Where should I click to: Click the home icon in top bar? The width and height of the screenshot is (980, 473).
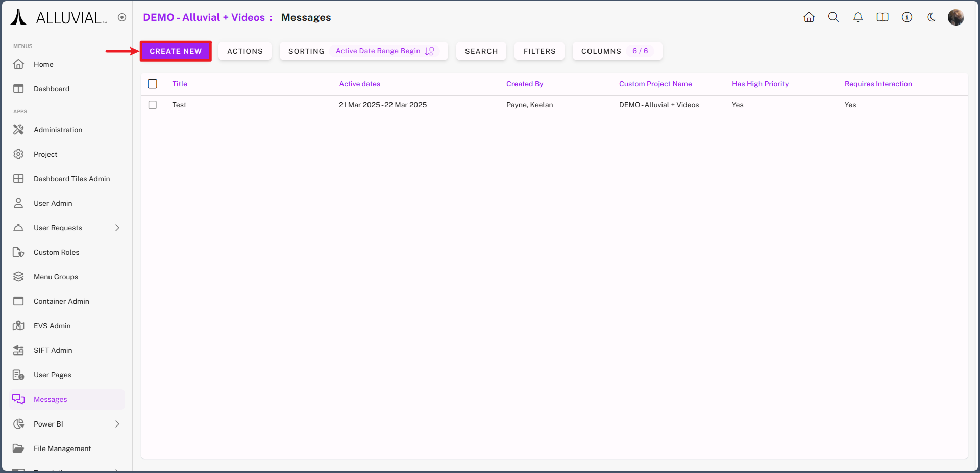tap(809, 17)
